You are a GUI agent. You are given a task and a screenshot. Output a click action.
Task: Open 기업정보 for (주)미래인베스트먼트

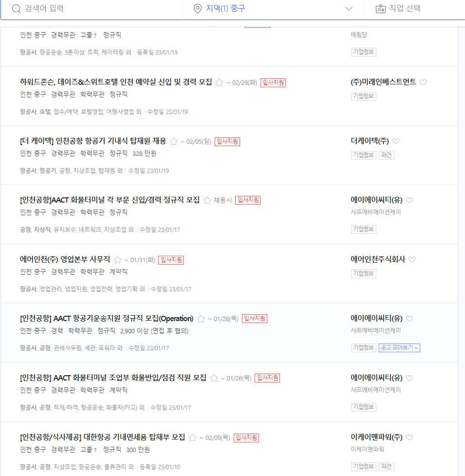[x=363, y=96]
